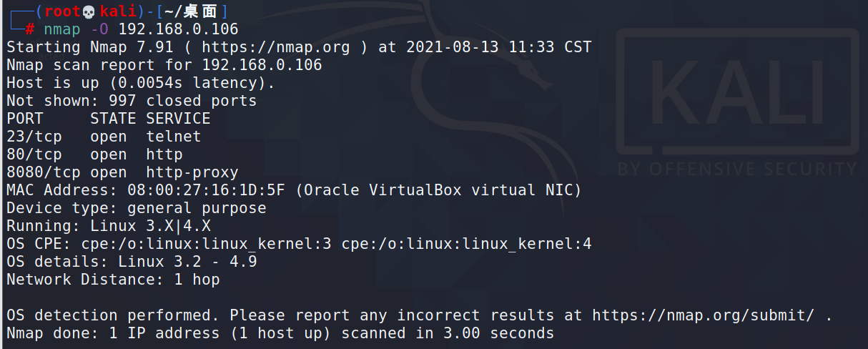The width and height of the screenshot is (868, 349).
Task: Click the OS details line "Linux 3.2 - 4.9"
Action: [187, 262]
